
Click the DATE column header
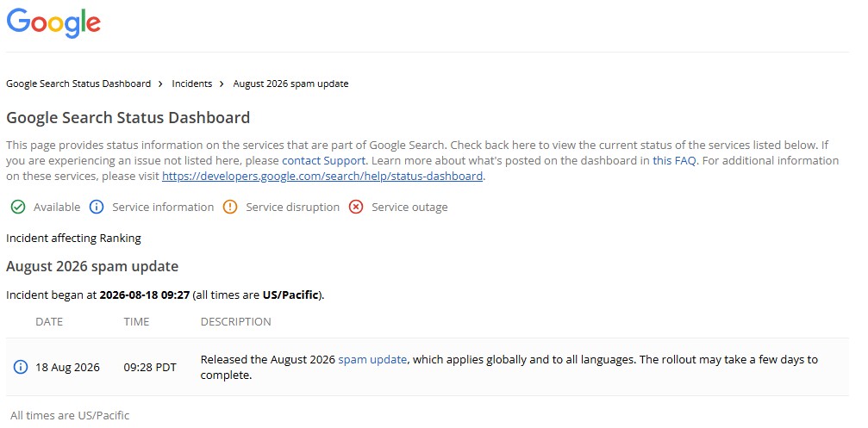(49, 322)
